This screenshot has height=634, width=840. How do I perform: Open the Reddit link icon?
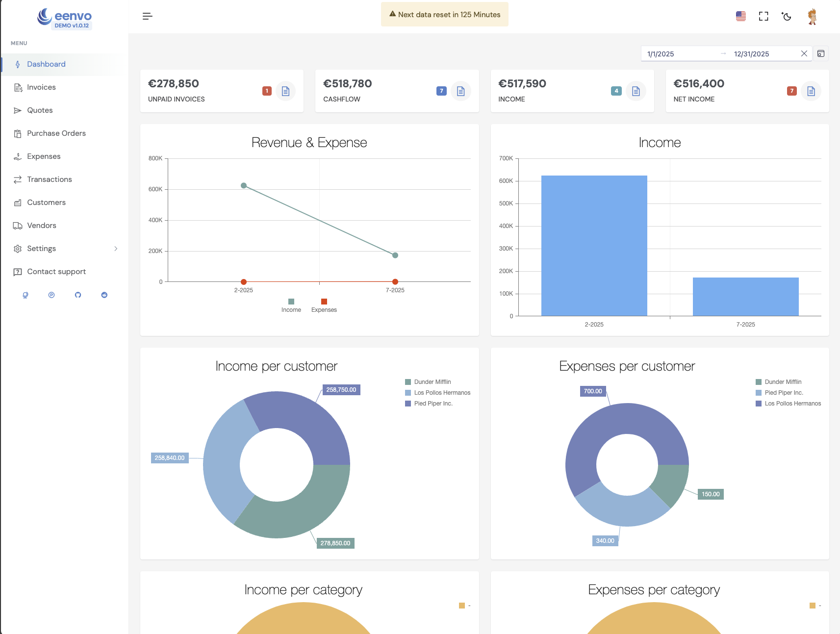tap(104, 295)
